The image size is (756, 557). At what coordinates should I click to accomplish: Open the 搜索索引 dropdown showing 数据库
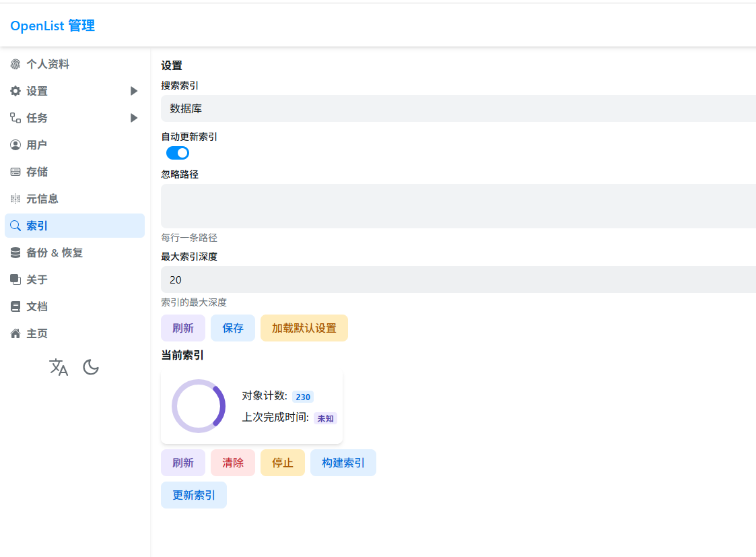pos(458,108)
